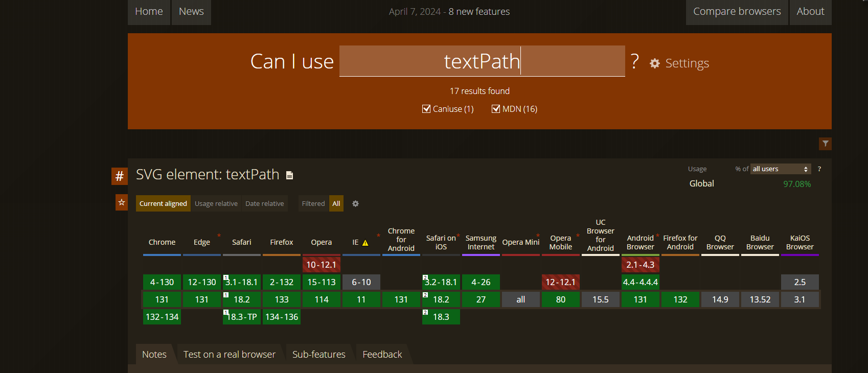
Task: Open the Feedback tab
Action: (382, 354)
